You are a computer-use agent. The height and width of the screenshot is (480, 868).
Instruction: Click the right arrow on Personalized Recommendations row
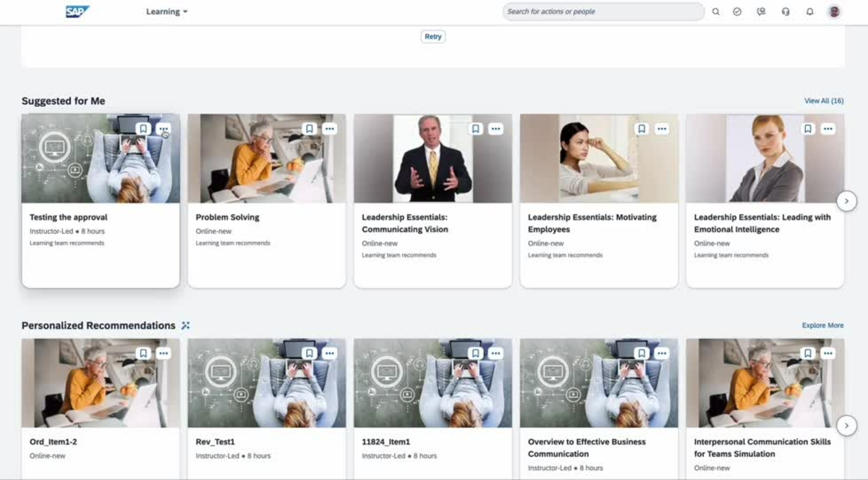click(846, 426)
